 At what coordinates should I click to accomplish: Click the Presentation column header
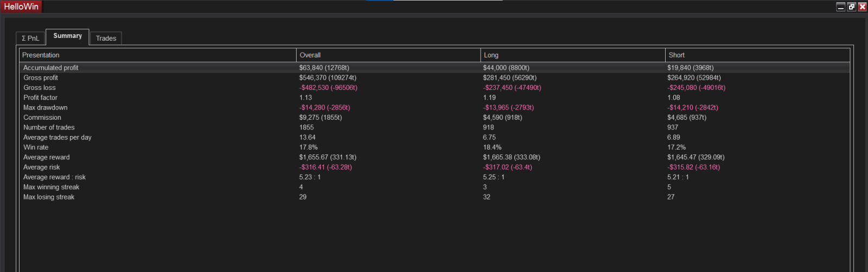pyautogui.click(x=158, y=55)
